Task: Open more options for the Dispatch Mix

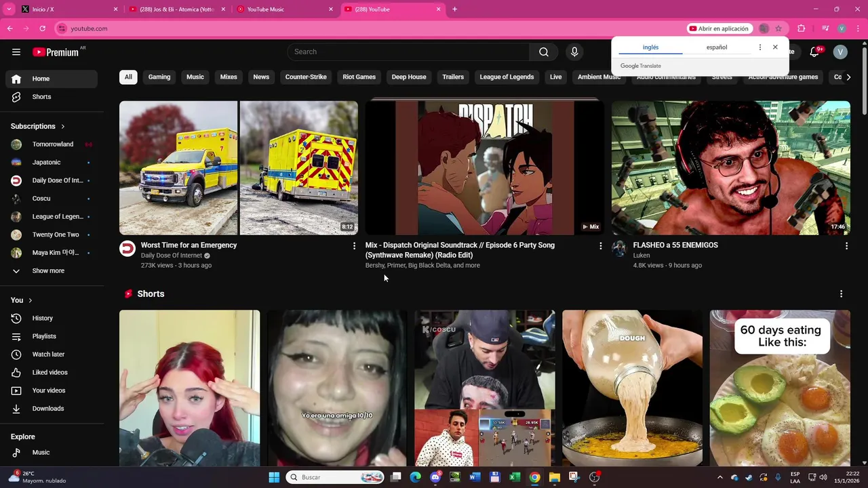Action: (x=600, y=246)
